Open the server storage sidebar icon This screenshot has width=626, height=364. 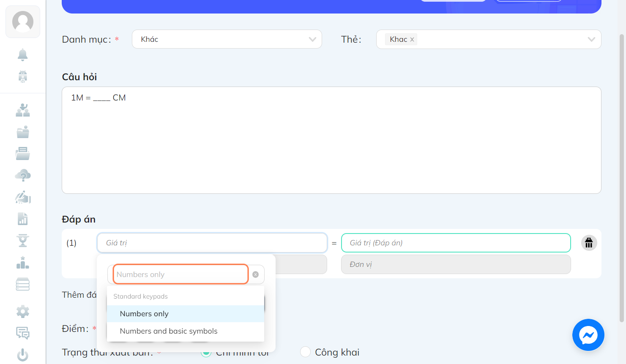(23, 284)
